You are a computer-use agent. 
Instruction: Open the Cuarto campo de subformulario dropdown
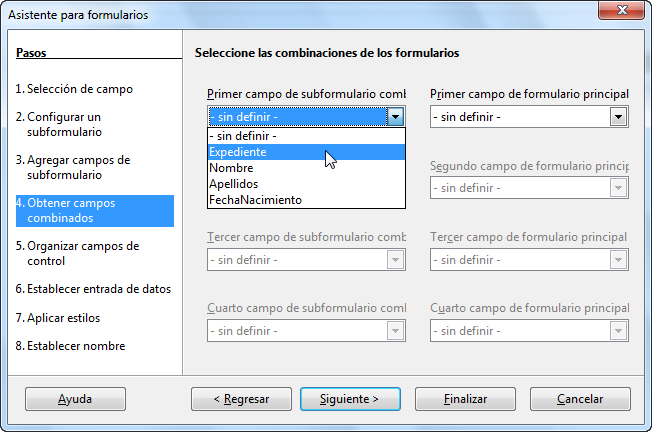(306, 331)
